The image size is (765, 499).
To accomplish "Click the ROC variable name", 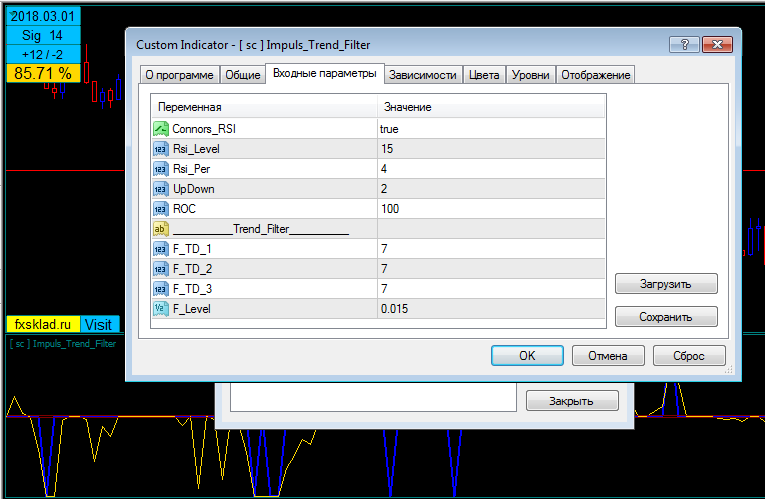I will [x=184, y=209].
